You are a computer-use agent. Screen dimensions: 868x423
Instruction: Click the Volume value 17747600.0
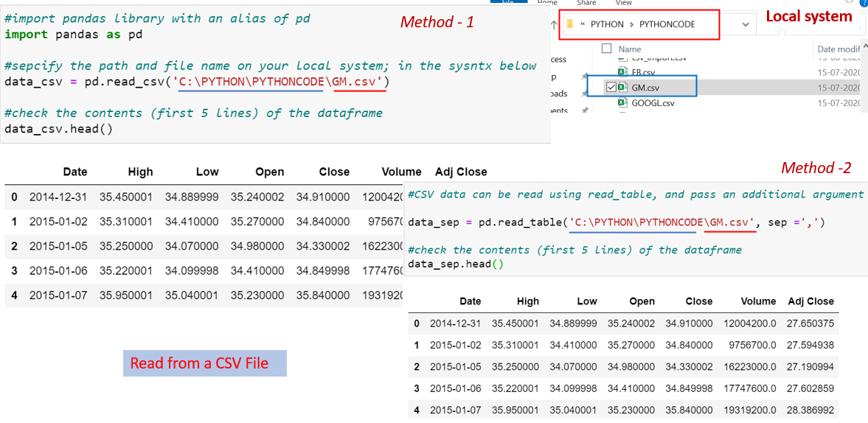point(749,388)
